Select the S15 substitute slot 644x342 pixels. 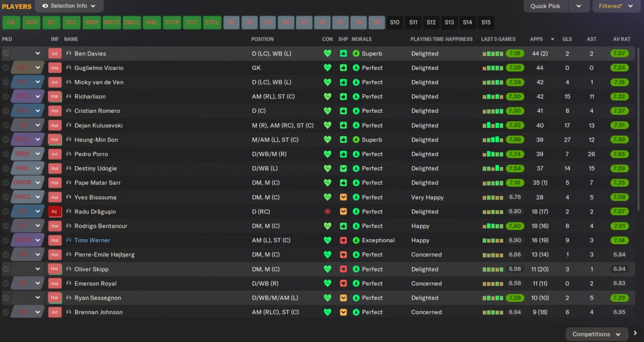coord(486,23)
